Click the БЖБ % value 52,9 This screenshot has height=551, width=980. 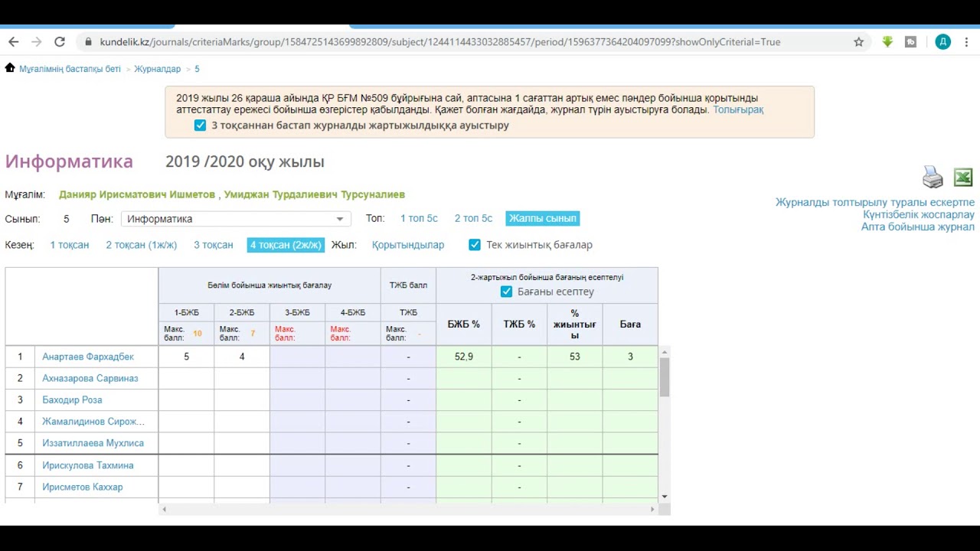(464, 357)
